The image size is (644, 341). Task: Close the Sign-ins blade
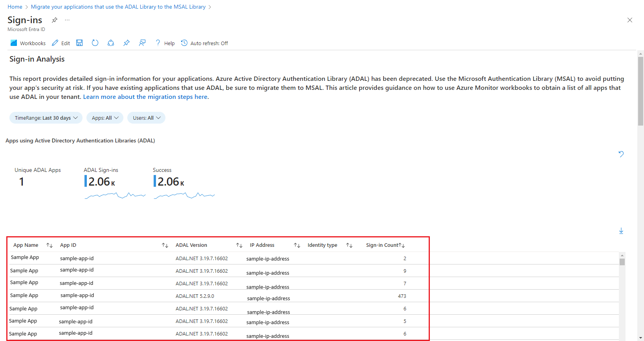630,20
